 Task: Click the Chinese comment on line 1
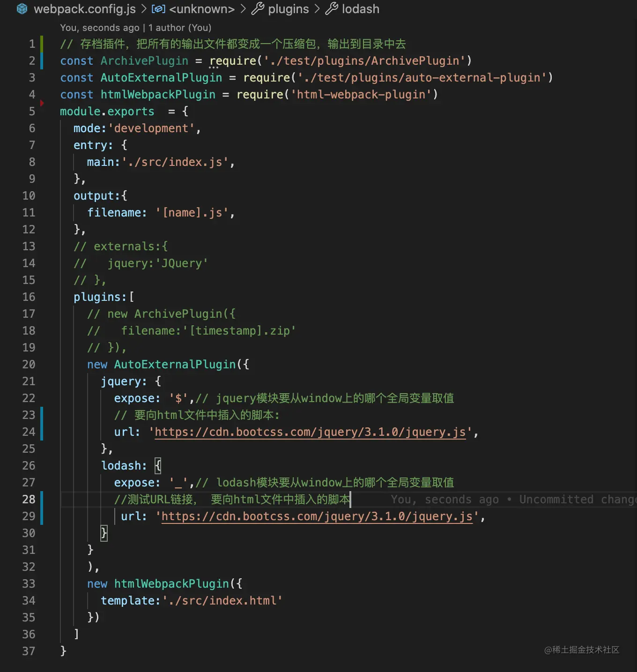coord(233,44)
